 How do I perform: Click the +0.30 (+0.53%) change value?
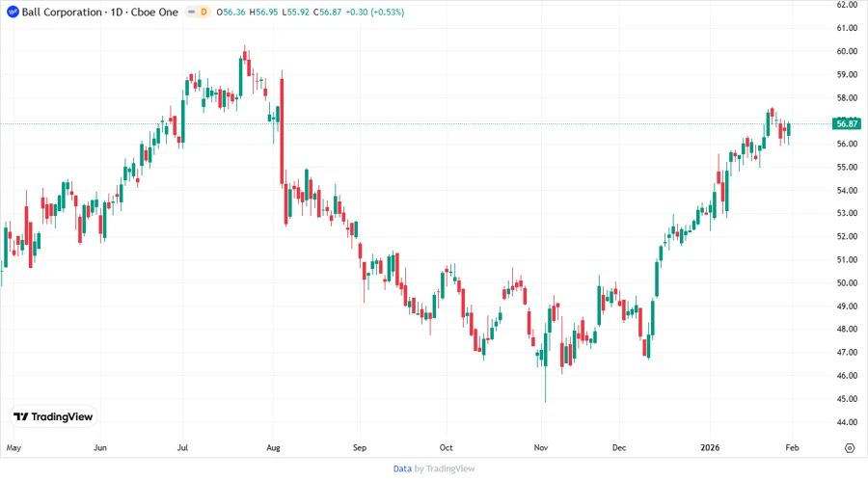[375, 12]
